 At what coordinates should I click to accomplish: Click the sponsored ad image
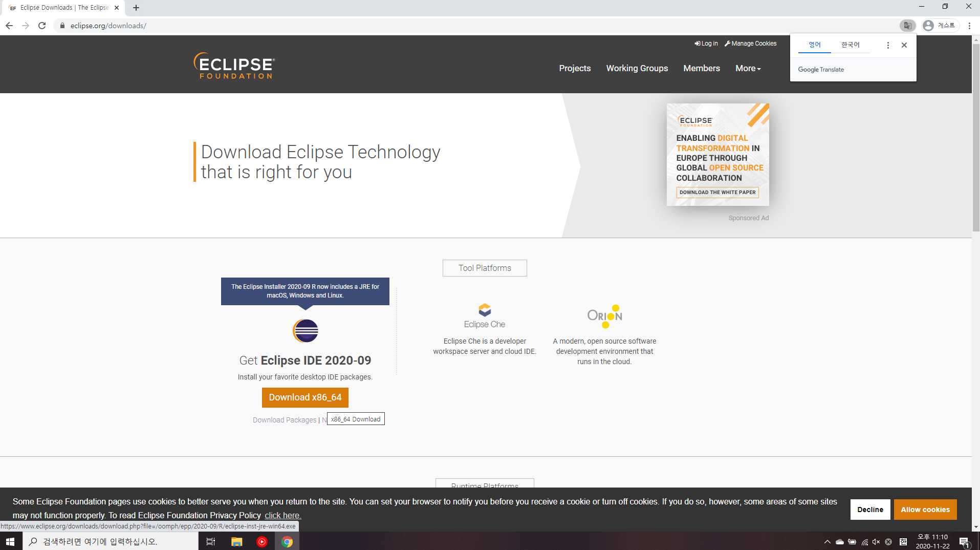(717, 155)
